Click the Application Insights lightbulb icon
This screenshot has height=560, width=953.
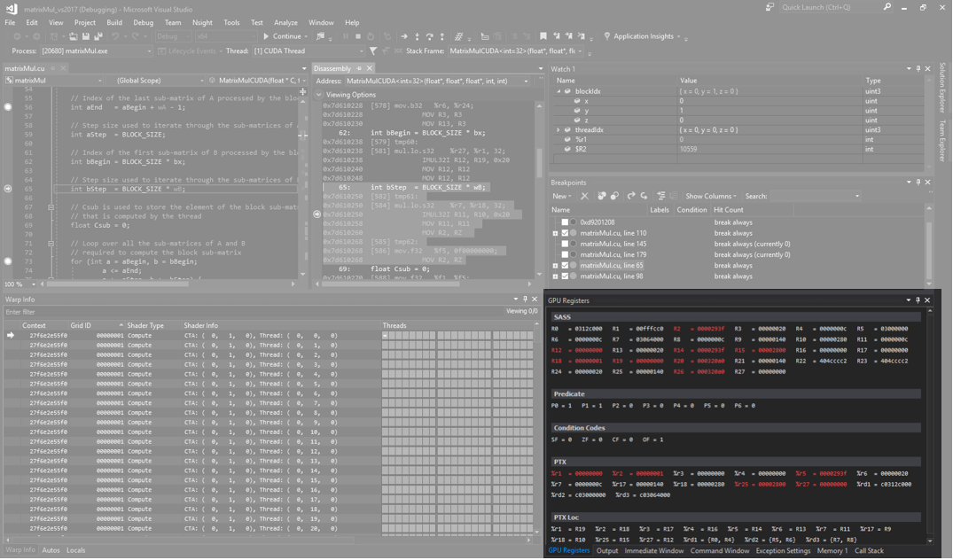(606, 36)
